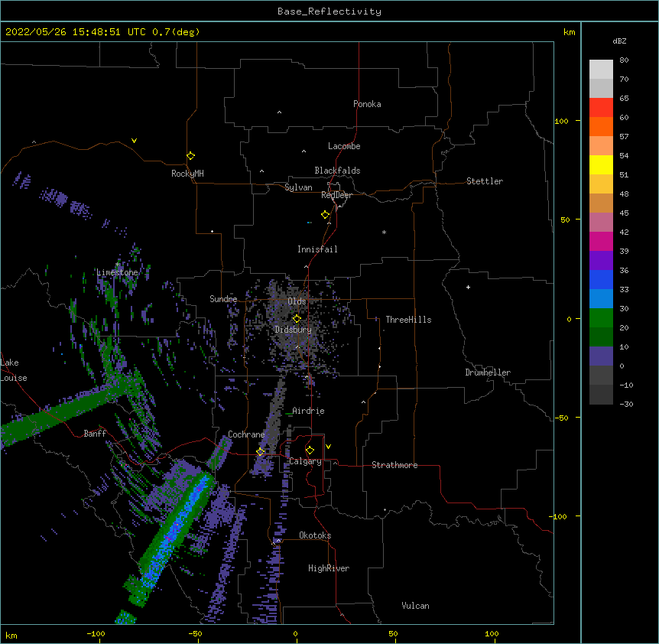
Task: Click the Banff town label
Action: tap(95, 434)
